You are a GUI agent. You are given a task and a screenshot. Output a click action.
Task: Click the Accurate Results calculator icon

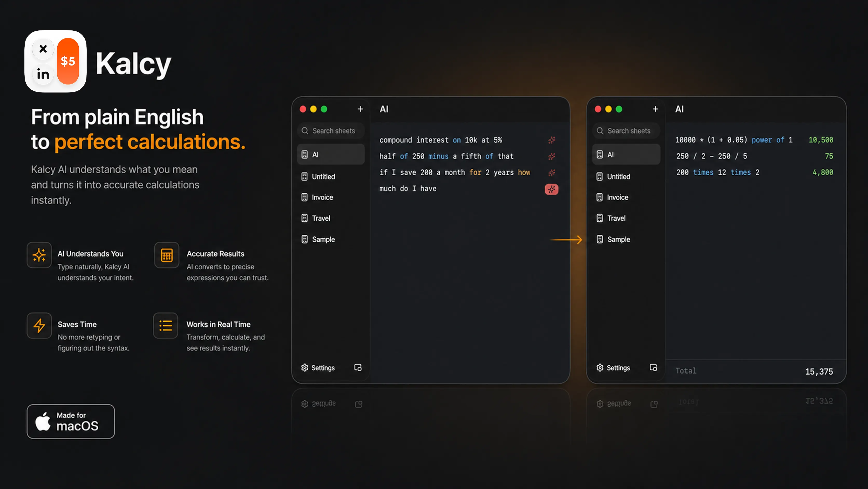click(x=167, y=255)
